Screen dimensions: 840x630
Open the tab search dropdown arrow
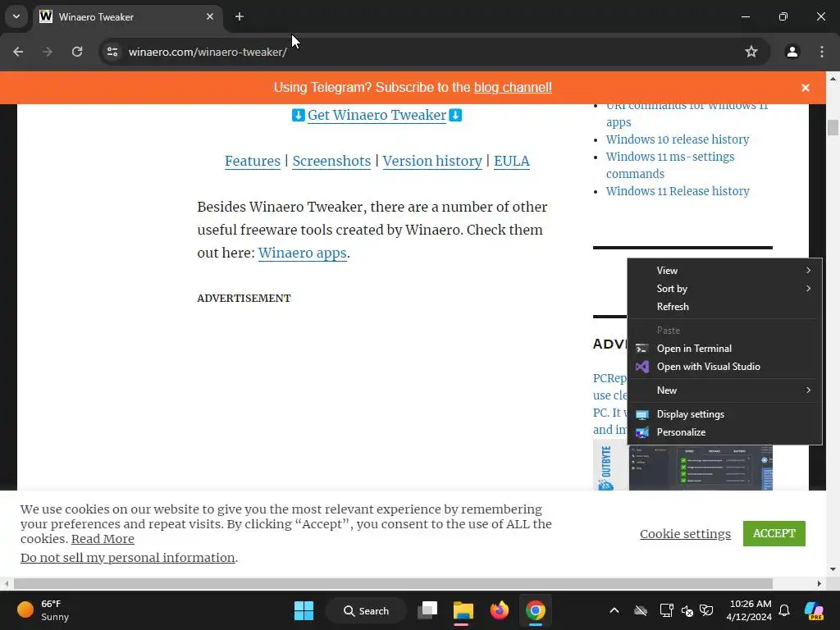[x=16, y=16]
